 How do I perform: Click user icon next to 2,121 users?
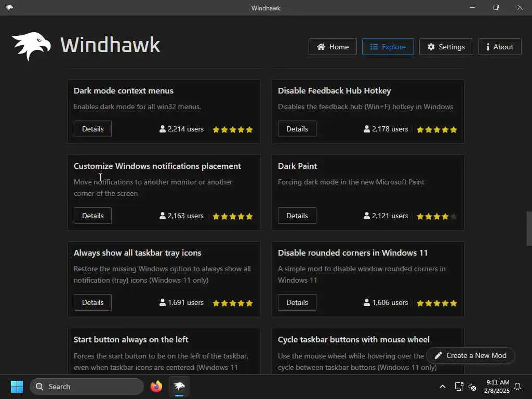coord(367,216)
